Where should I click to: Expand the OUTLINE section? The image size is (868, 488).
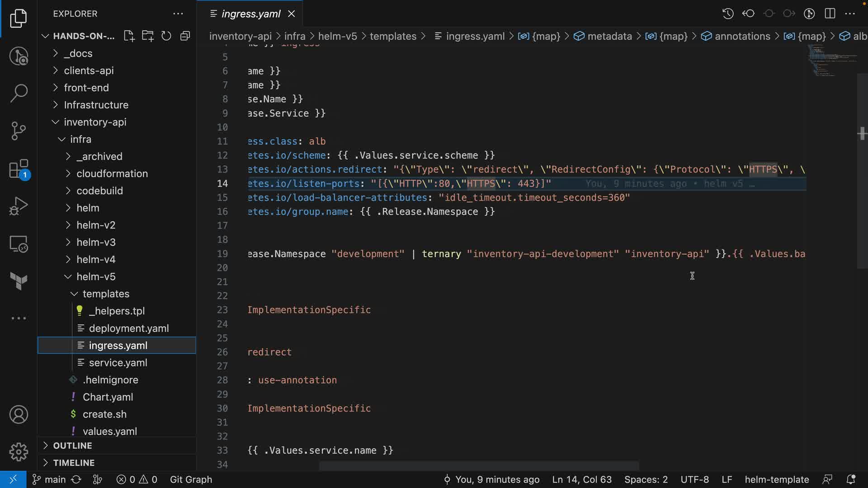click(72, 446)
